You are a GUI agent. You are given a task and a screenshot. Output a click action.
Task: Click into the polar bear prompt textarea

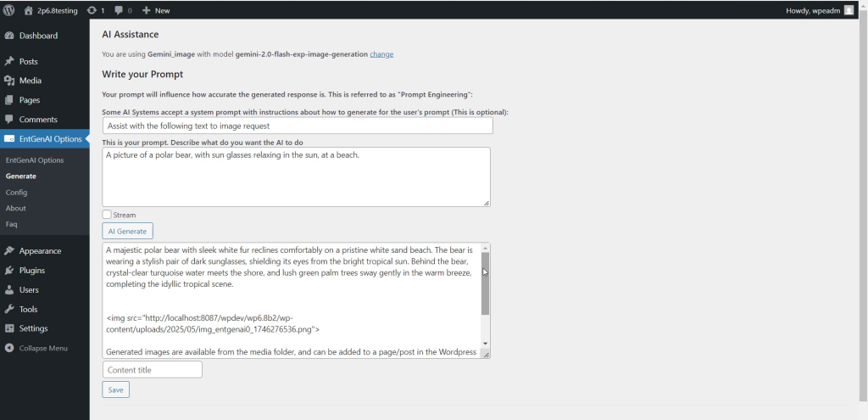click(x=296, y=176)
